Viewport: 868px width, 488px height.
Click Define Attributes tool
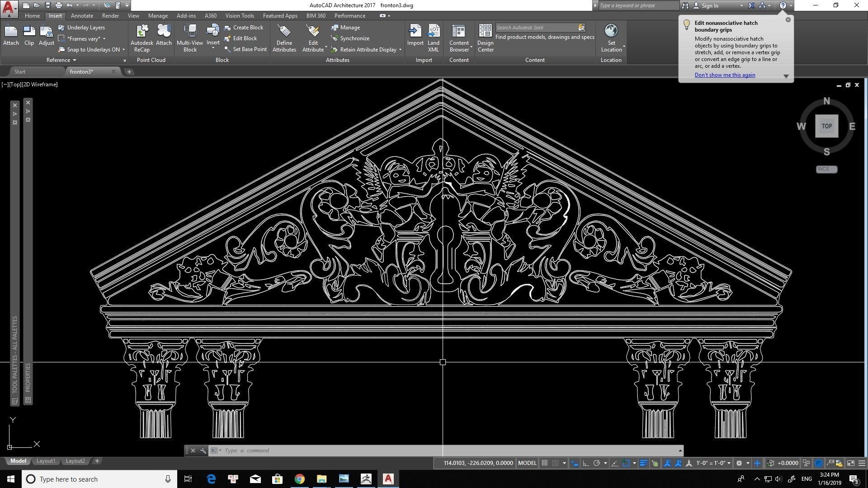point(284,38)
